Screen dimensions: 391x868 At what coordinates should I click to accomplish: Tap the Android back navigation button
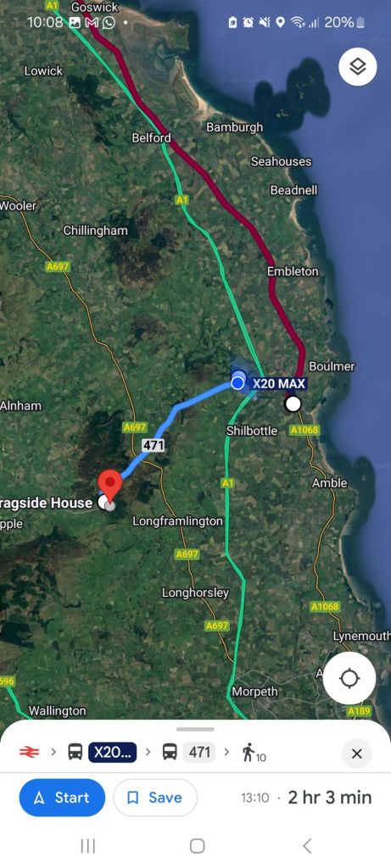(x=307, y=845)
